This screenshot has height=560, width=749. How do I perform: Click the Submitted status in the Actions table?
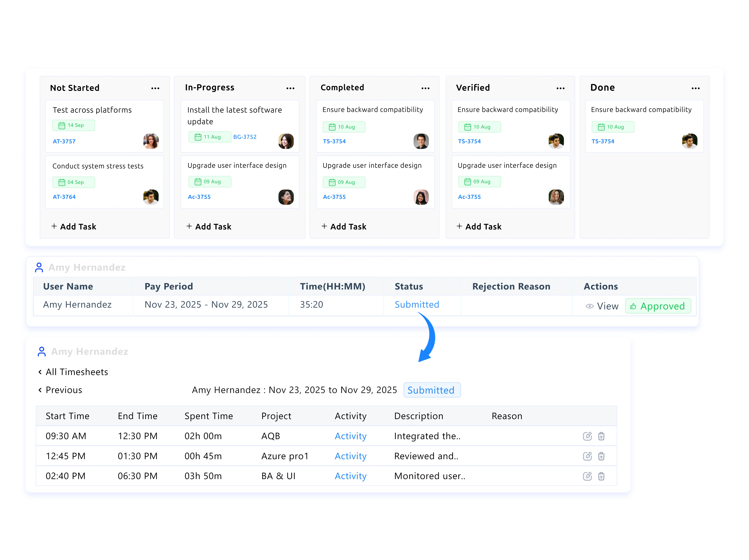coord(417,304)
